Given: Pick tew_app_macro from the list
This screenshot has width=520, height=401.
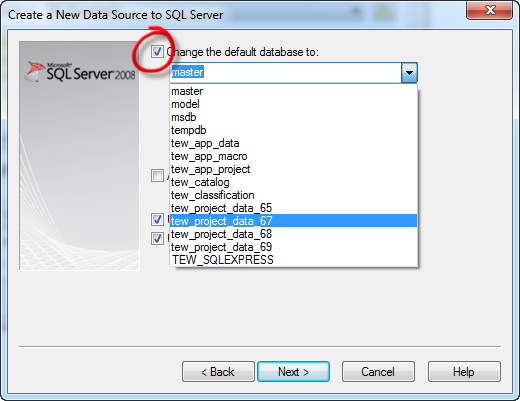Looking at the screenshot, I should 293,156.
